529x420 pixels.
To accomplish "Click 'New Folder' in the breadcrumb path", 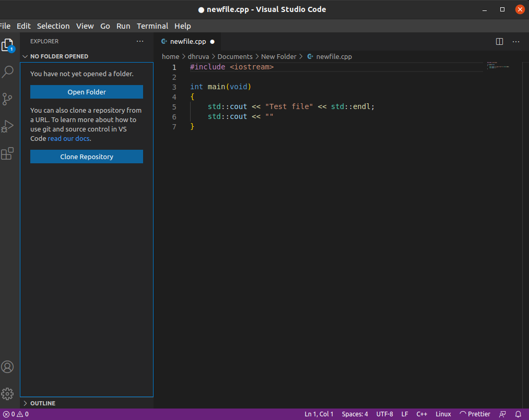I will (279, 57).
